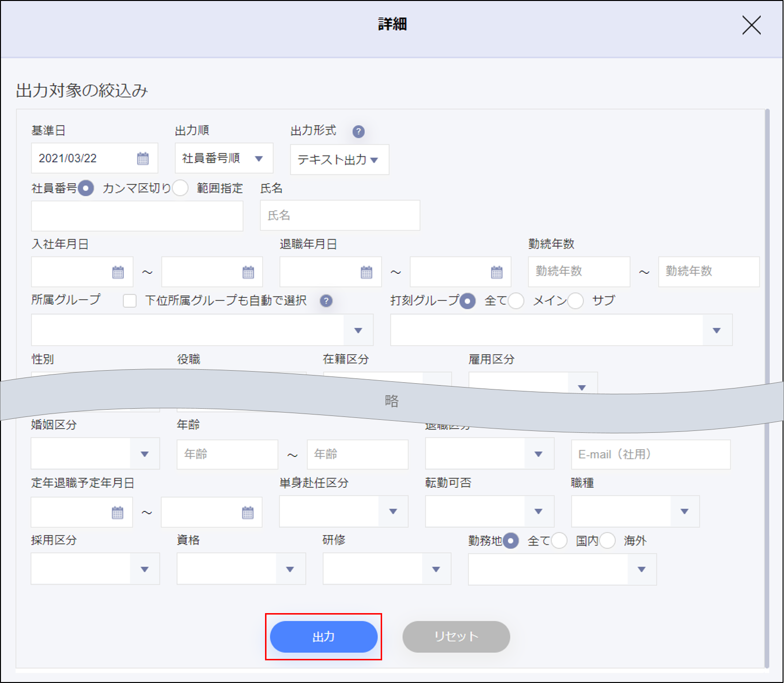Open the 基準日 calendar picker
Screen dimensions: 784x683
[x=143, y=159]
